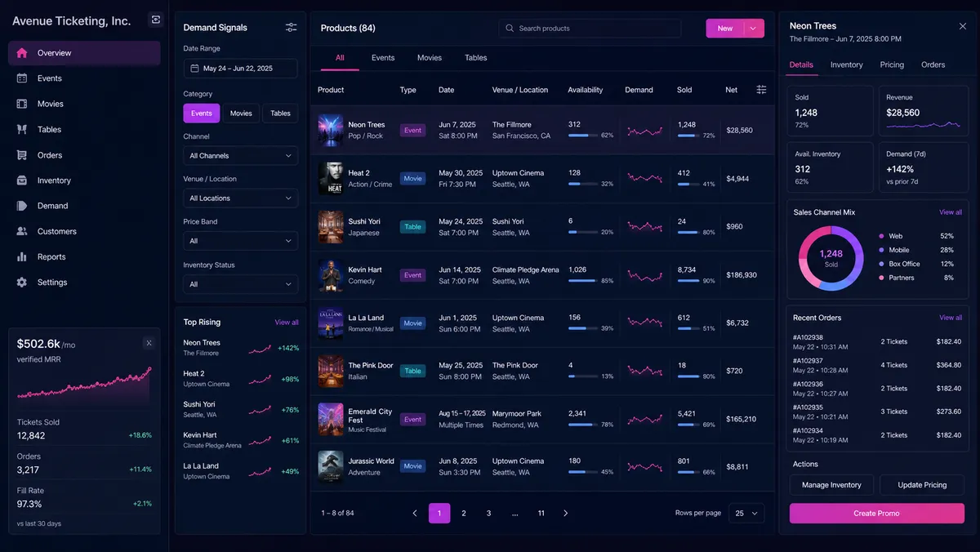Click the Jurassic World poster thumbnail
Viewport: 980px width, 552px height.
pos(331,466)
